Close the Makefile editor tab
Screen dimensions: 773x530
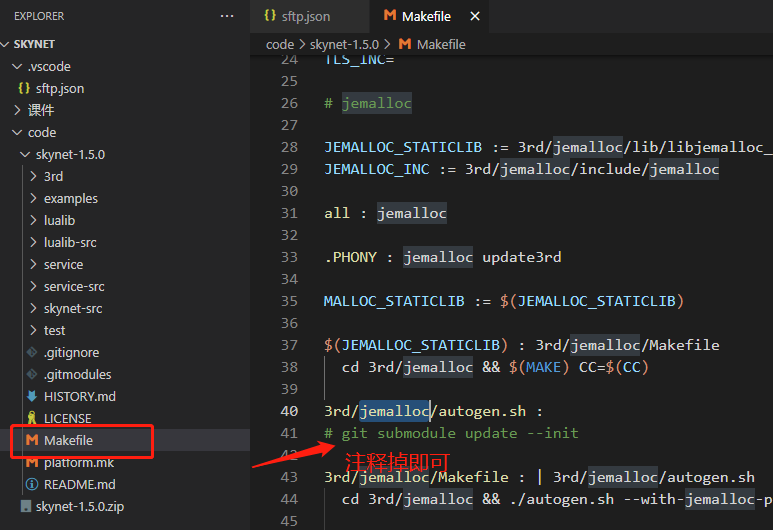475,16
